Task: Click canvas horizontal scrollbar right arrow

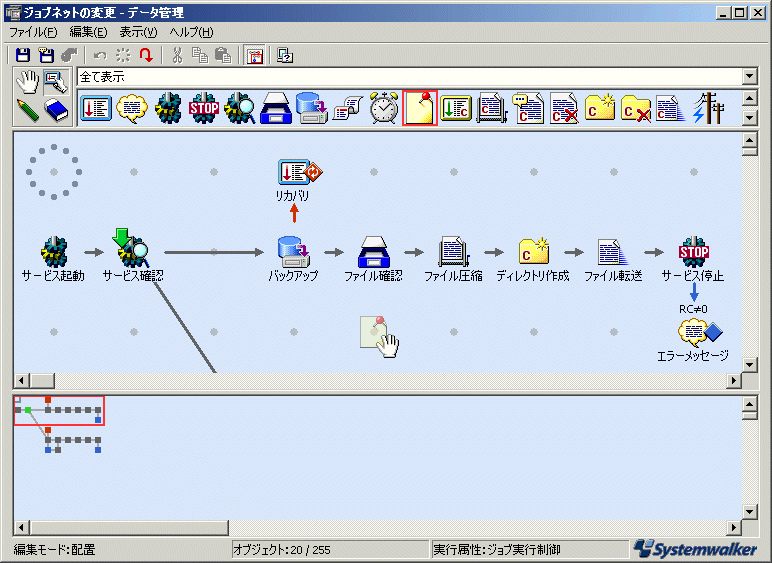Action: (x=734, y=380)
